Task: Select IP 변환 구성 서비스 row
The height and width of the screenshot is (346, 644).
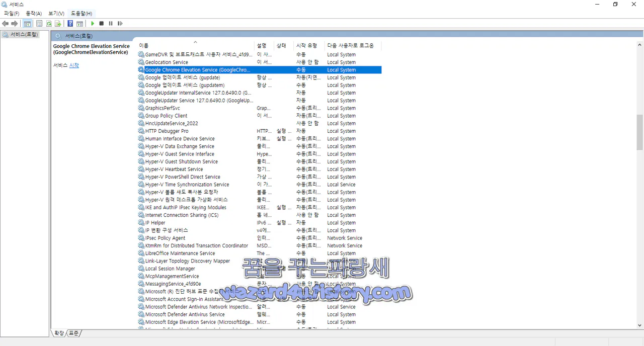Action: pos(259,230)
